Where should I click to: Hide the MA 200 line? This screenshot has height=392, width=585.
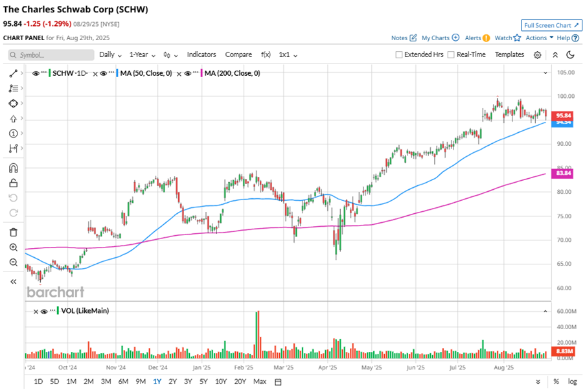point(188,73)
